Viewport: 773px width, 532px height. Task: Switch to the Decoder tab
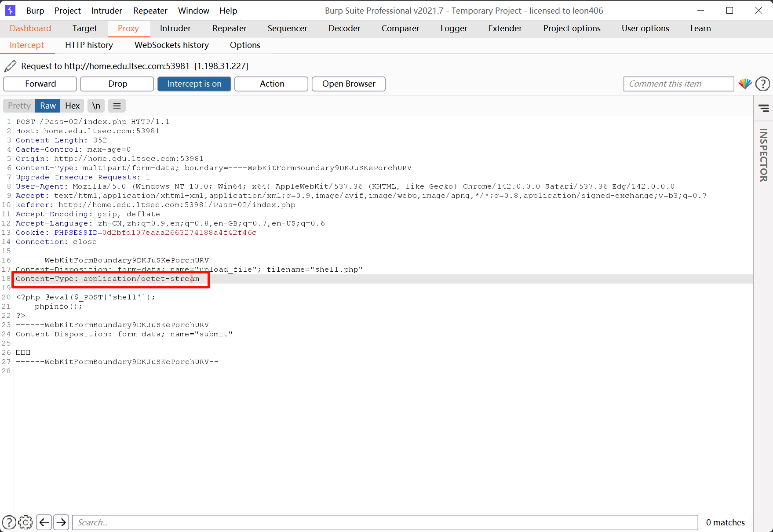click(x=345, y=28)
